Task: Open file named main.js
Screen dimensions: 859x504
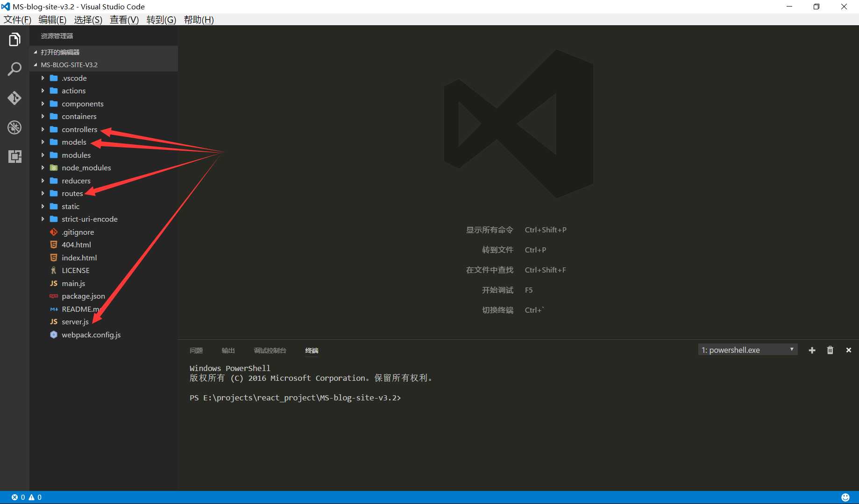Action: (73, 283)
